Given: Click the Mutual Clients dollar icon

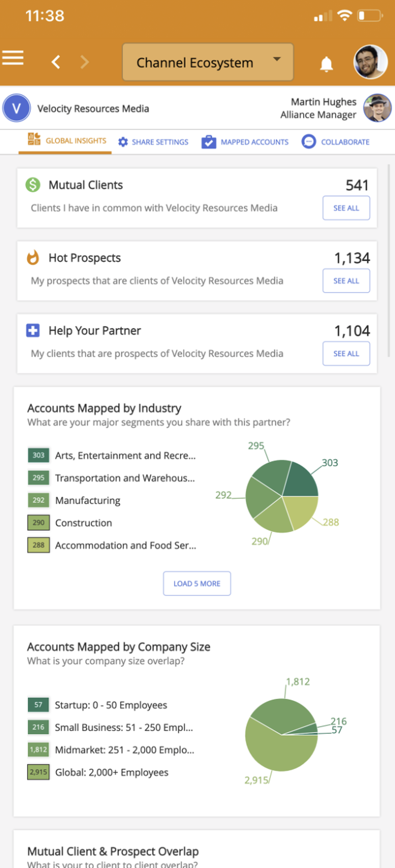Looking at the screenshot, I should [33, 184].
